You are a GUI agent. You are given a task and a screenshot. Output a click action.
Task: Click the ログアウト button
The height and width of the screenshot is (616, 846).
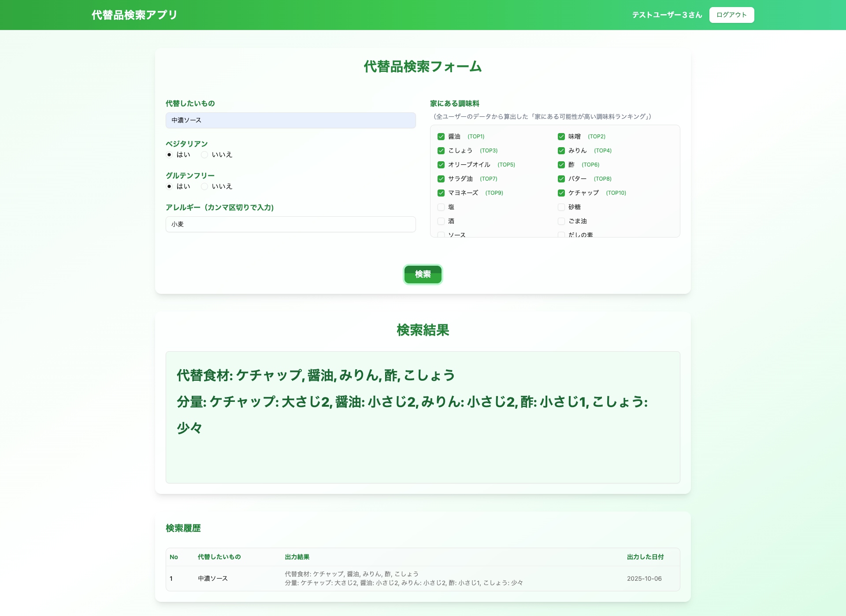731,15
